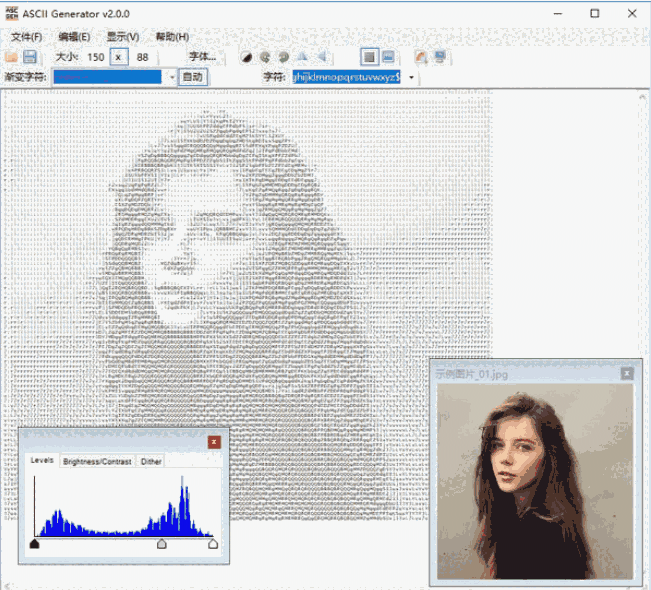This screenshot has height=590, width=651.
Task: Open the 文件(F) menu
Action: point(26,37)
